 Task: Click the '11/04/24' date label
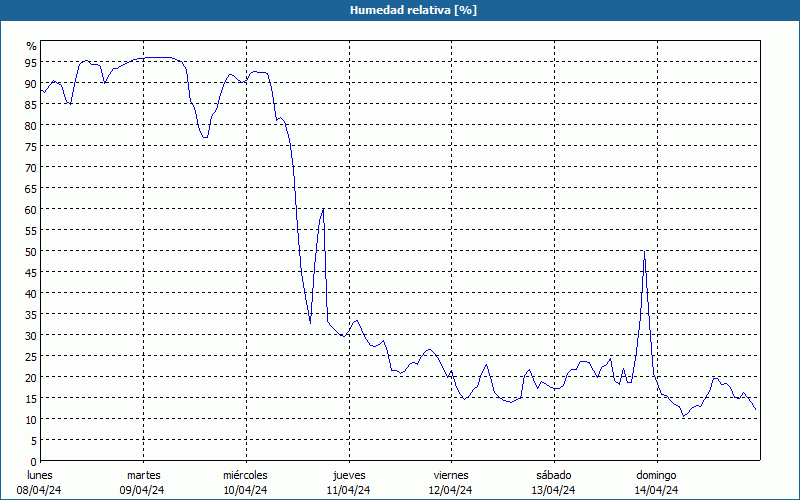pyautogui.click(x=348, y=490)
